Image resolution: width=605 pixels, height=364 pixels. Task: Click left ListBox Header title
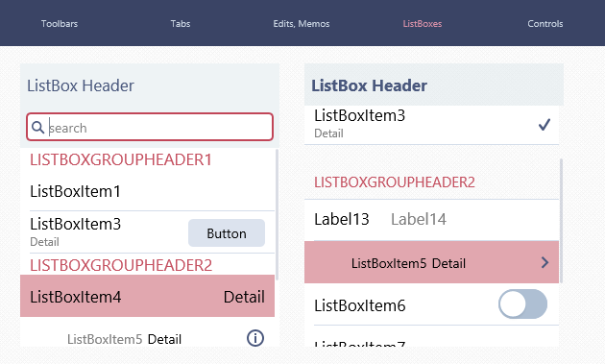click(81, 85)
